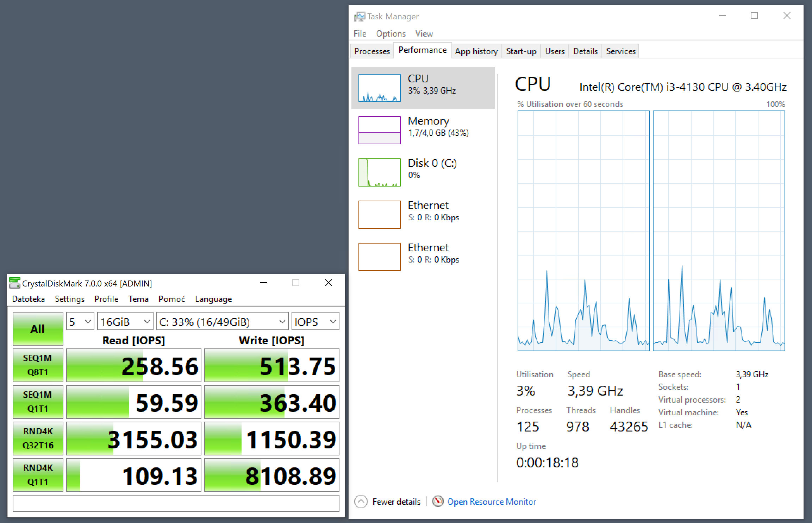Click the Virtual machine Yes value
Viewport: 812px width, 523px height.
click(x=742, y=412)
